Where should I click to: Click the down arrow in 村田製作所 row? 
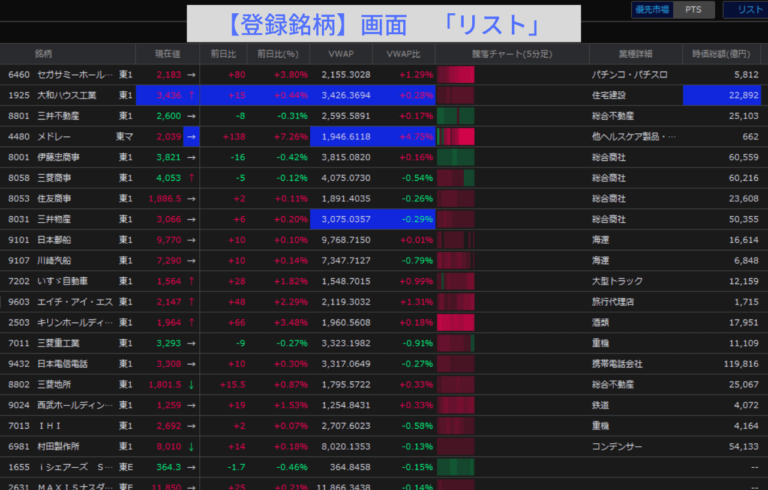pyautogui.click(x=191, y=446)
